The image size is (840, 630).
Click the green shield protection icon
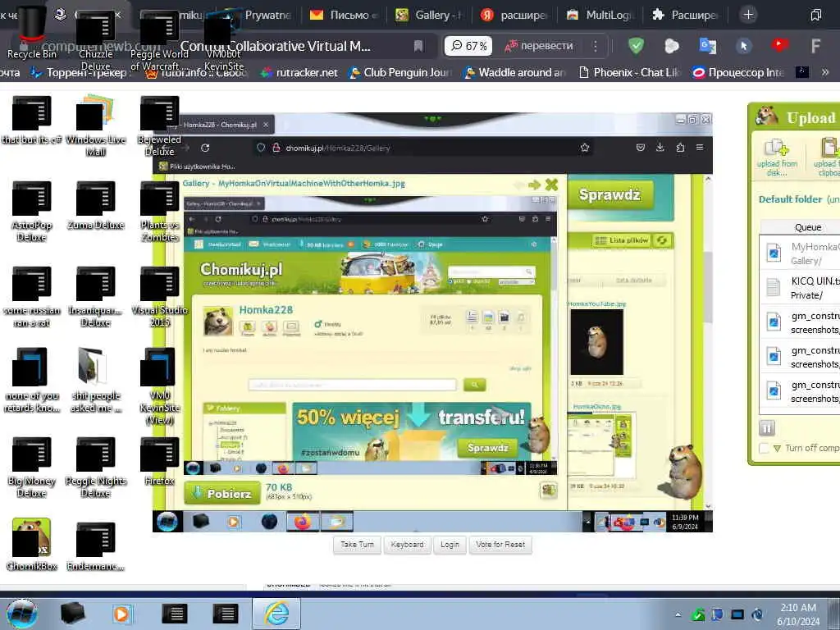click(636, 46)
